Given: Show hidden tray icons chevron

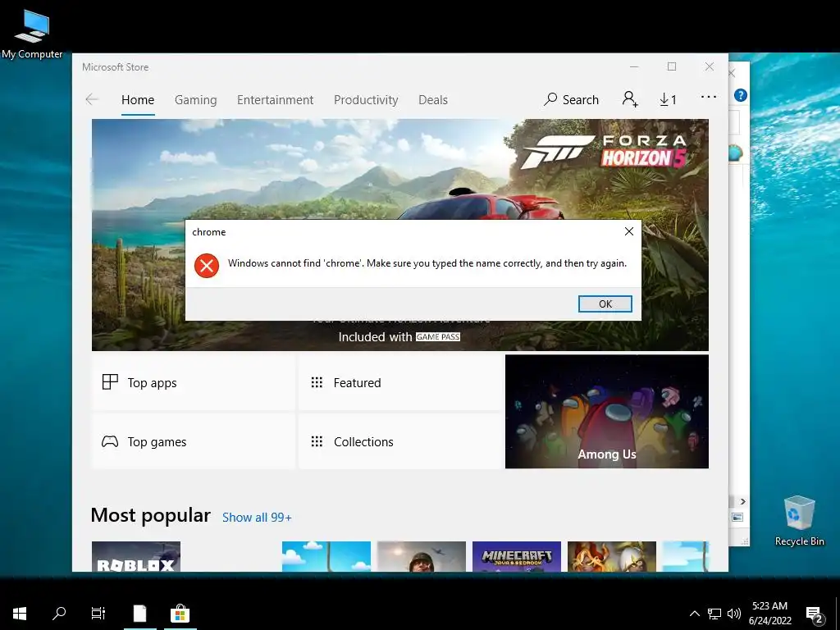Looking at the screenshot, I should (x=694, y=614).
